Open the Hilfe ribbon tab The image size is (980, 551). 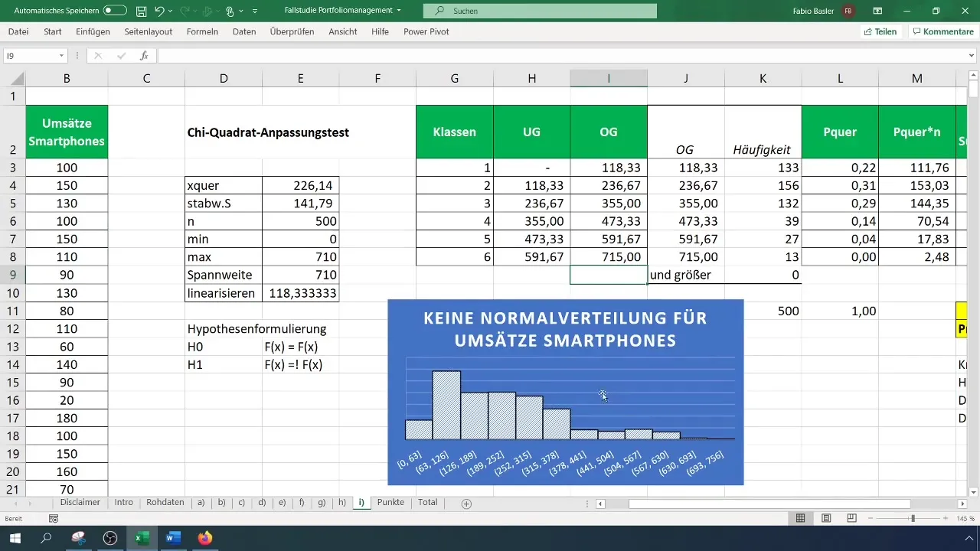click(x=380, y=31)
